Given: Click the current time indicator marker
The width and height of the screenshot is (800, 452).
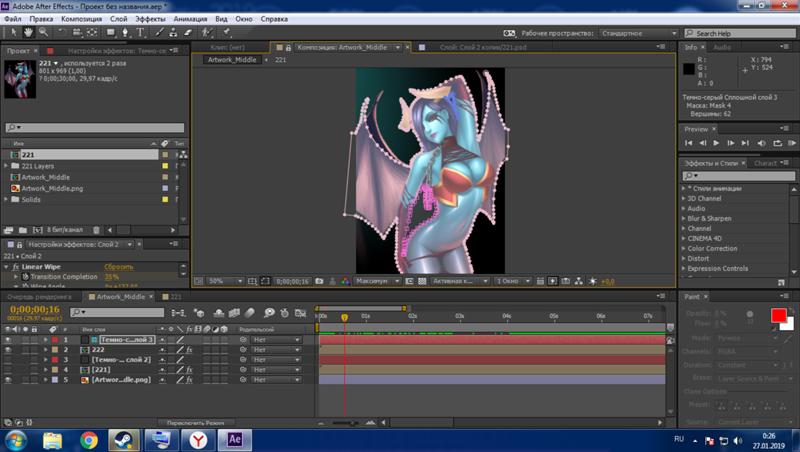Looking at the screenshot, I should tap(344, 317).
